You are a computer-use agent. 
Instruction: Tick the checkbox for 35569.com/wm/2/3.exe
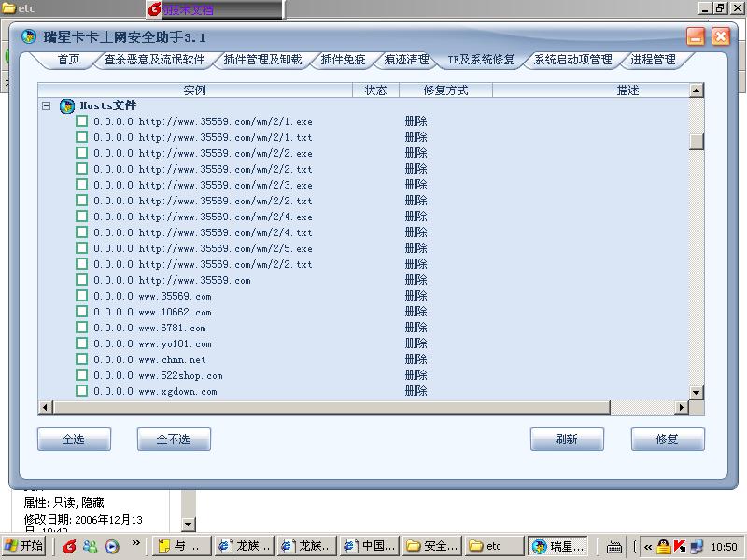click(81, 185)
